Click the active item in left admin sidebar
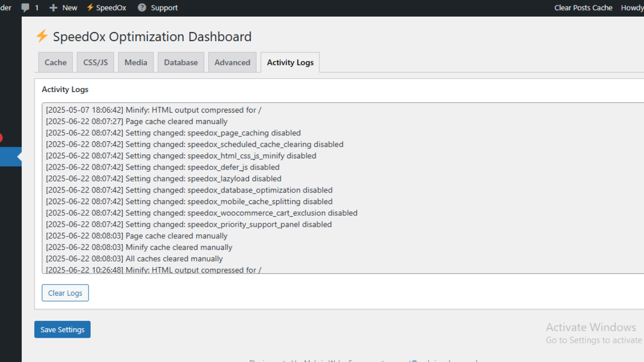Viewport: 644px width, 362px height. tap(11, 156)
